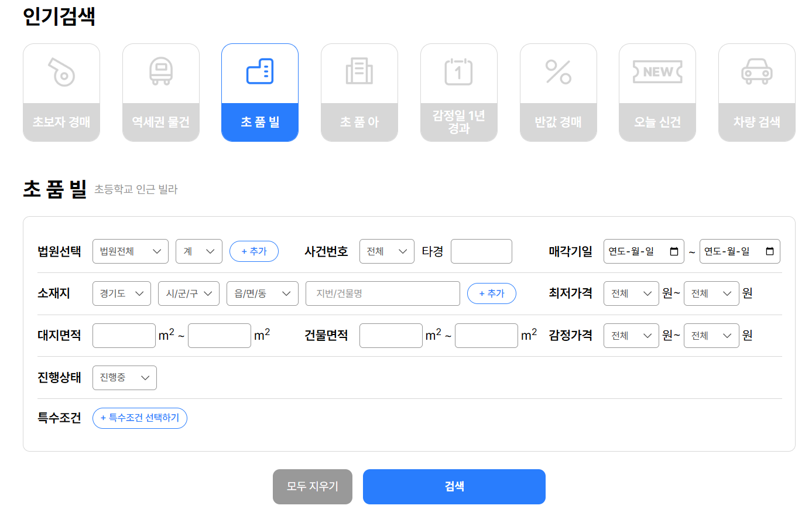Focus the 대지면적 minimum area field

[124, 336]
